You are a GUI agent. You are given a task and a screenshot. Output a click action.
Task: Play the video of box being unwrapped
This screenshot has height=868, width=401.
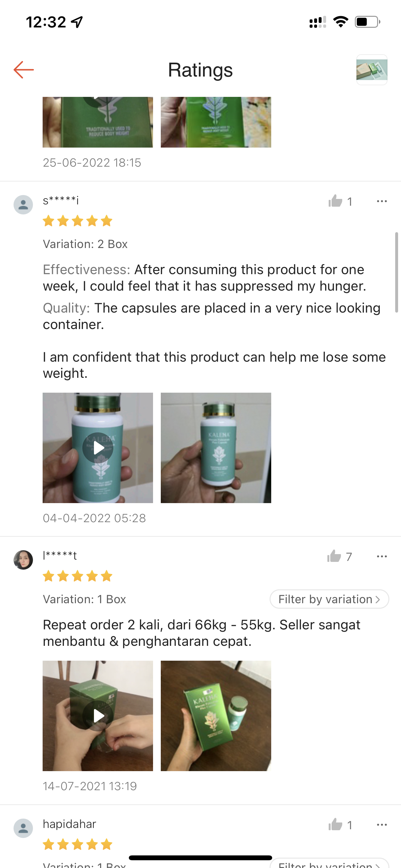tap(98, 716)
